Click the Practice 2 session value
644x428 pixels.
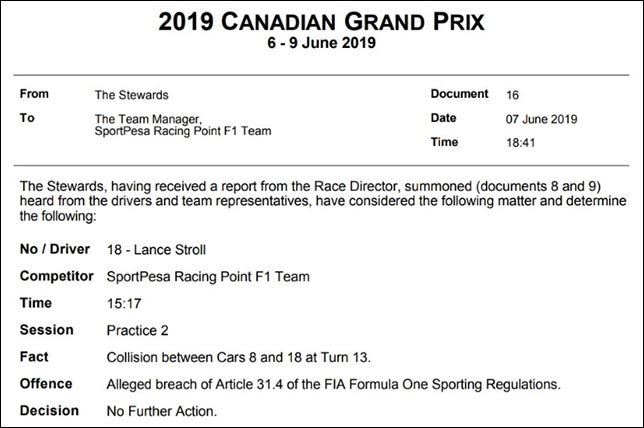(x=136, y=329)
